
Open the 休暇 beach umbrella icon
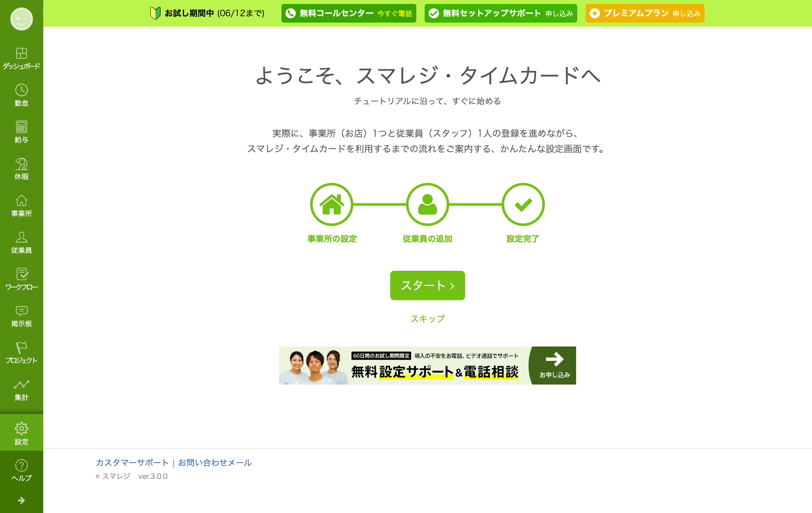click(21, 164)
